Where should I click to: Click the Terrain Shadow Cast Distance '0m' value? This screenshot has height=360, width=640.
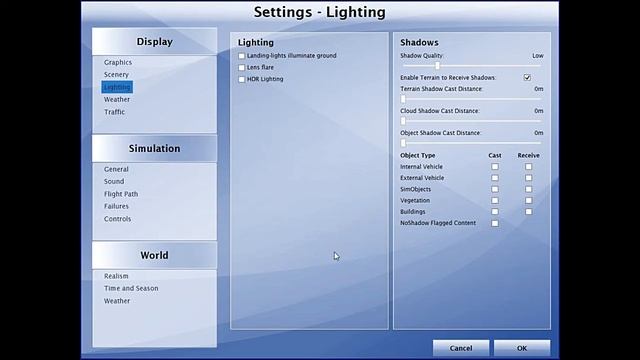pyautogui.click(x=539, y=89)
